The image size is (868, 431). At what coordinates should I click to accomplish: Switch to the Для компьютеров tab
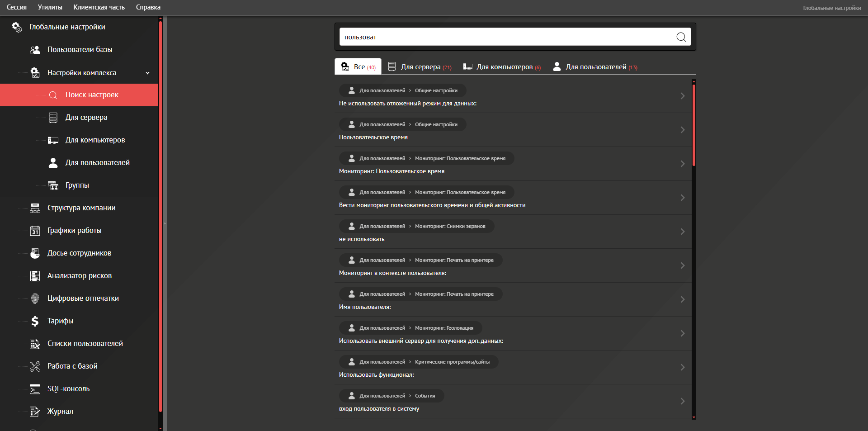click(x=502, y=67)
